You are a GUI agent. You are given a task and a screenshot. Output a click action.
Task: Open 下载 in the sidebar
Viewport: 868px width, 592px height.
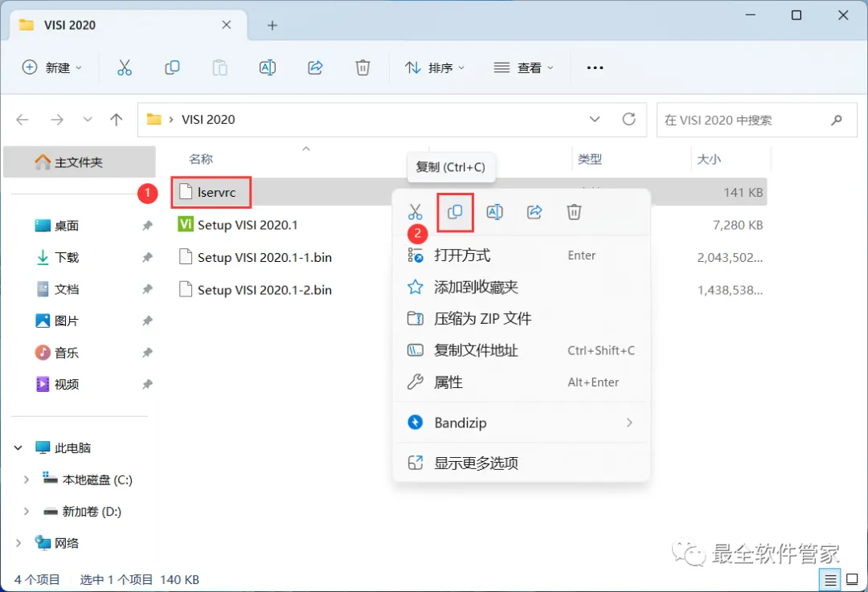[x=67, y=257]
